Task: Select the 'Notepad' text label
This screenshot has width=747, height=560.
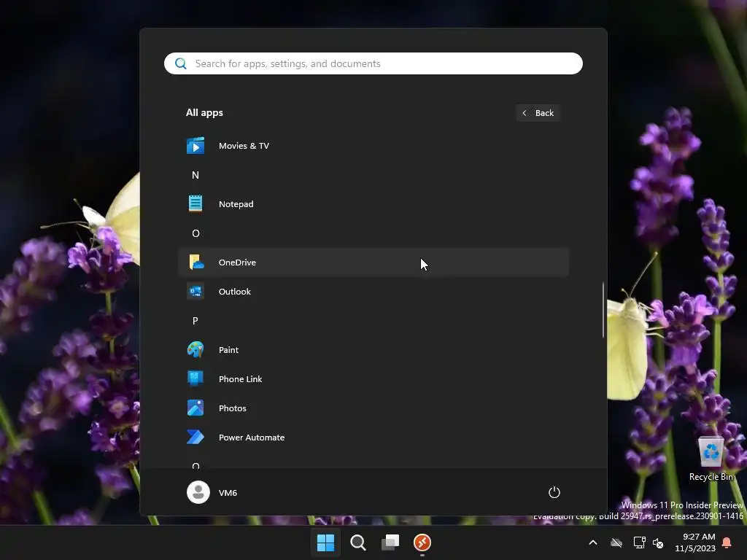Action: [x=236, y=204]
